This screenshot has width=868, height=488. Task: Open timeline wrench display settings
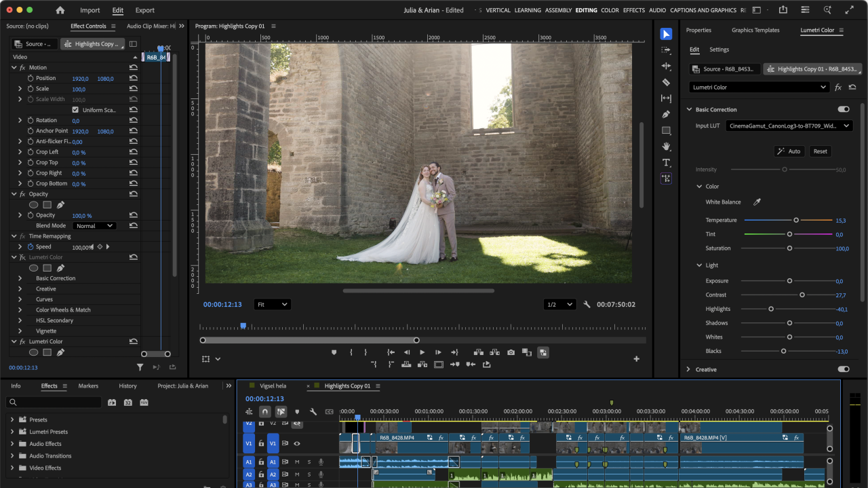(313, 412)
